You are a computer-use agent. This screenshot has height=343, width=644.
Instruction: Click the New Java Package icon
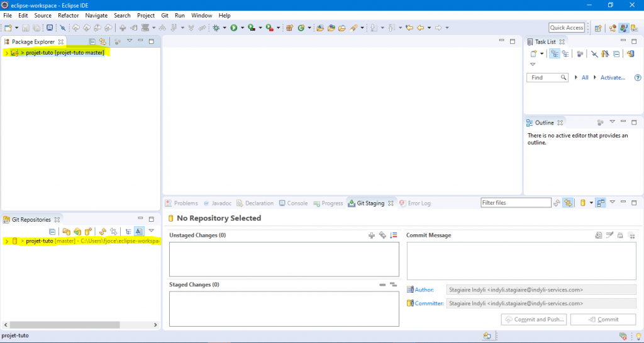coord(289,28)
